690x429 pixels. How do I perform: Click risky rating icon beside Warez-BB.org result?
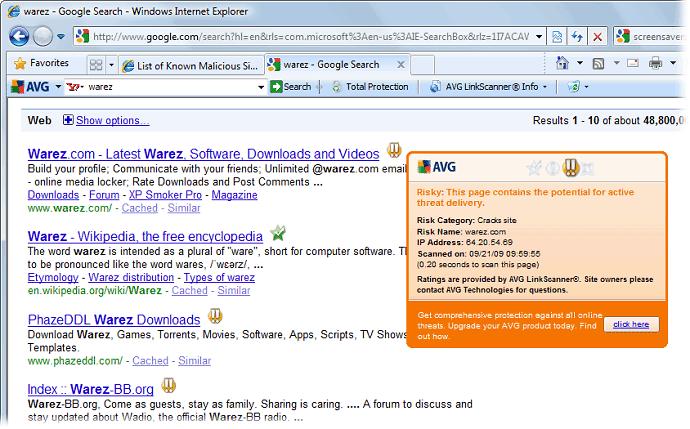click(x=169, y=386)
